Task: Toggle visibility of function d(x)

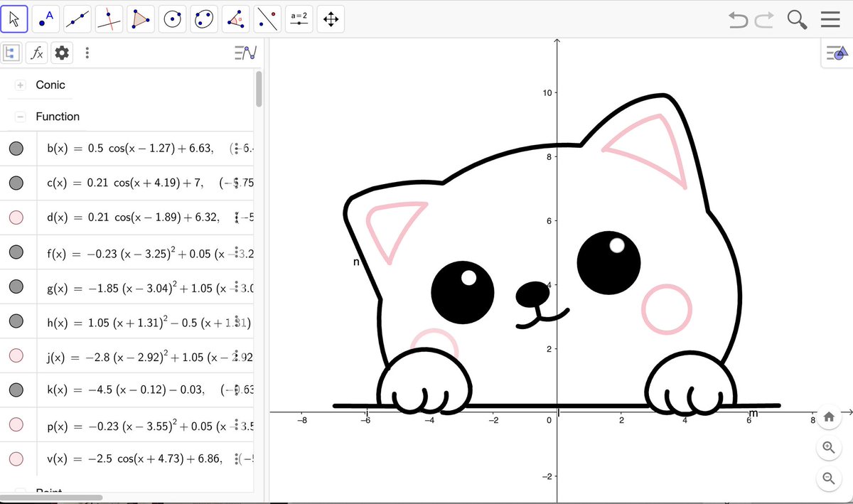Action: [16, 218]
